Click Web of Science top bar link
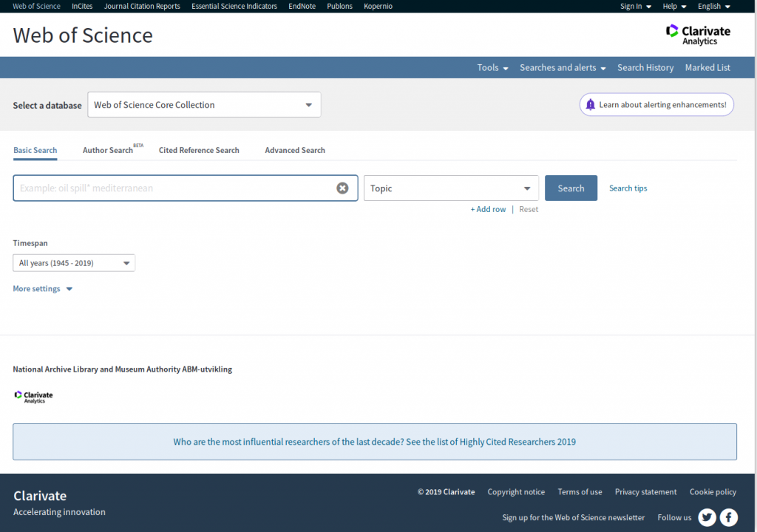 pos(37,6)
